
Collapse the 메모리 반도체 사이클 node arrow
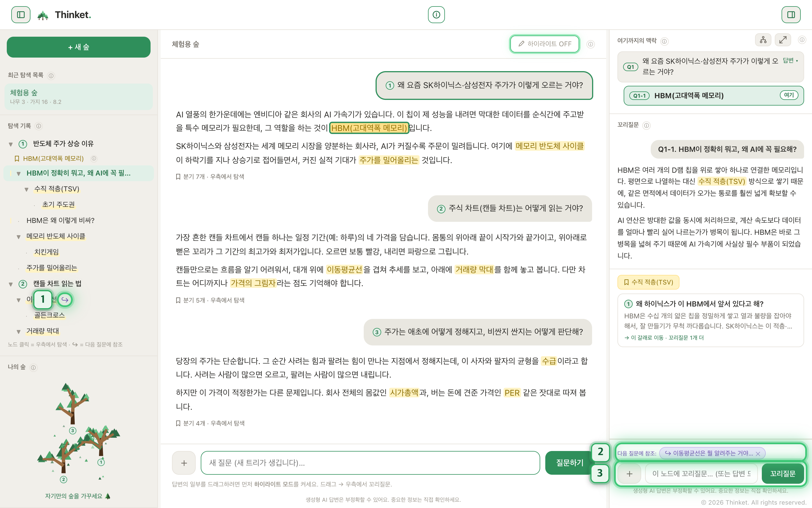19,237
